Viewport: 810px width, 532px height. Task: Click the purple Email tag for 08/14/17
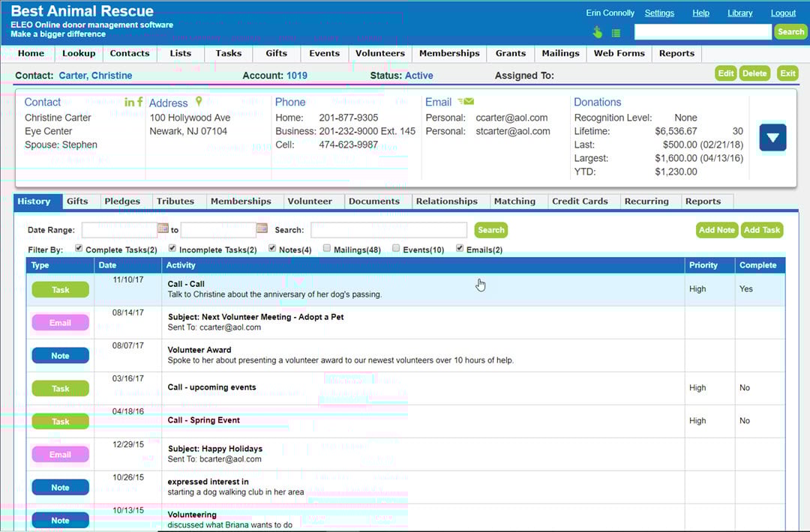60,323
